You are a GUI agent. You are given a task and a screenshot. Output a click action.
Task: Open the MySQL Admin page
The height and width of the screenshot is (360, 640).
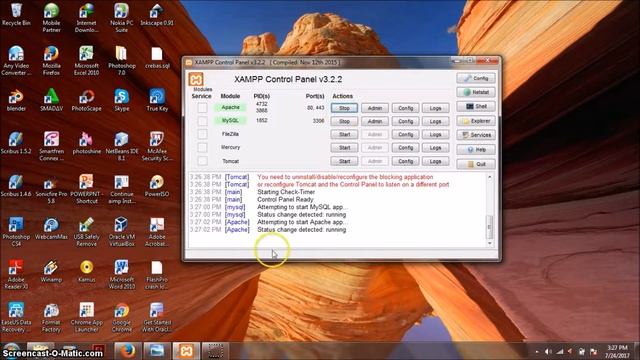tap(375, 121)
